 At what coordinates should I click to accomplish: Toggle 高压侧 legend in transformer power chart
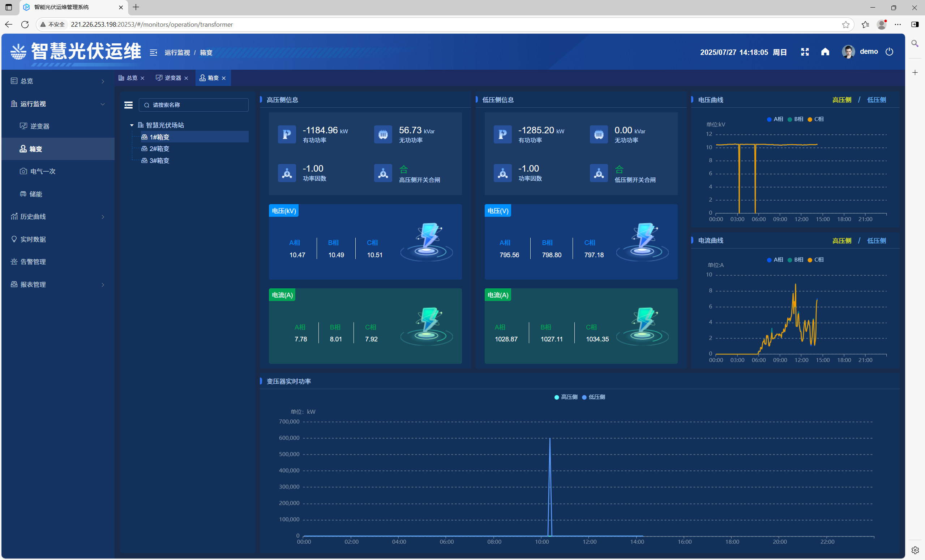pyautogui.click(x=566, y=397)
